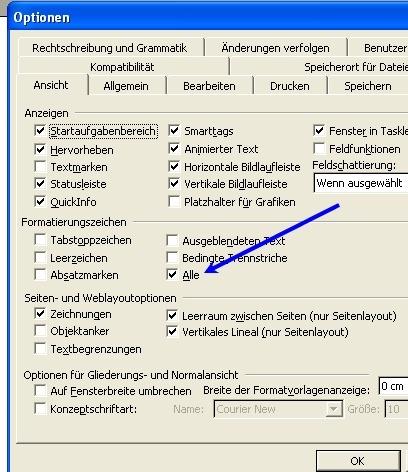Uncheck the Alle formatting marks box
The width and height of the screenshot is (408, 472).
pos(172,275)
